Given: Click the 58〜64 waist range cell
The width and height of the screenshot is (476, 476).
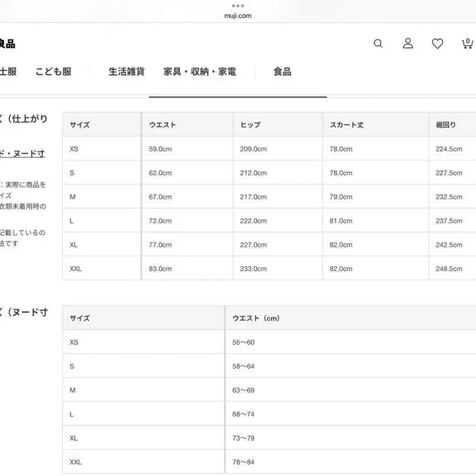Looking at the screenshot, I should coord(351,366).
